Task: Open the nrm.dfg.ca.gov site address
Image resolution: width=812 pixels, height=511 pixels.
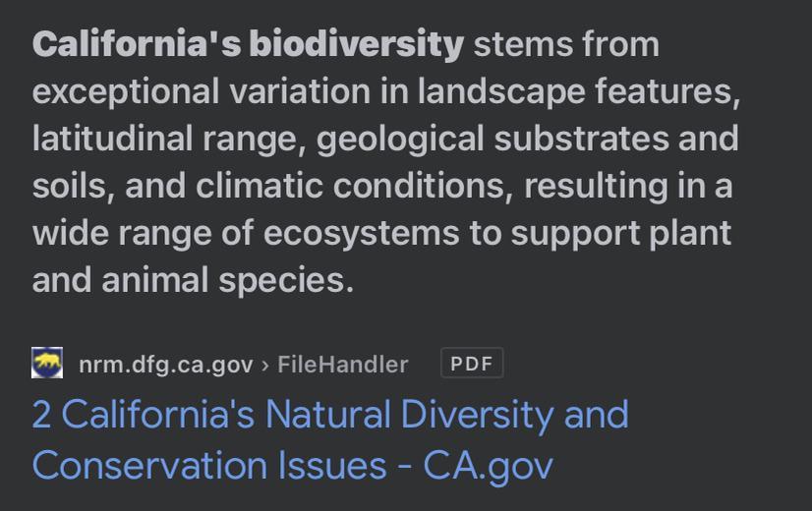Action: [x=165, y=365]
